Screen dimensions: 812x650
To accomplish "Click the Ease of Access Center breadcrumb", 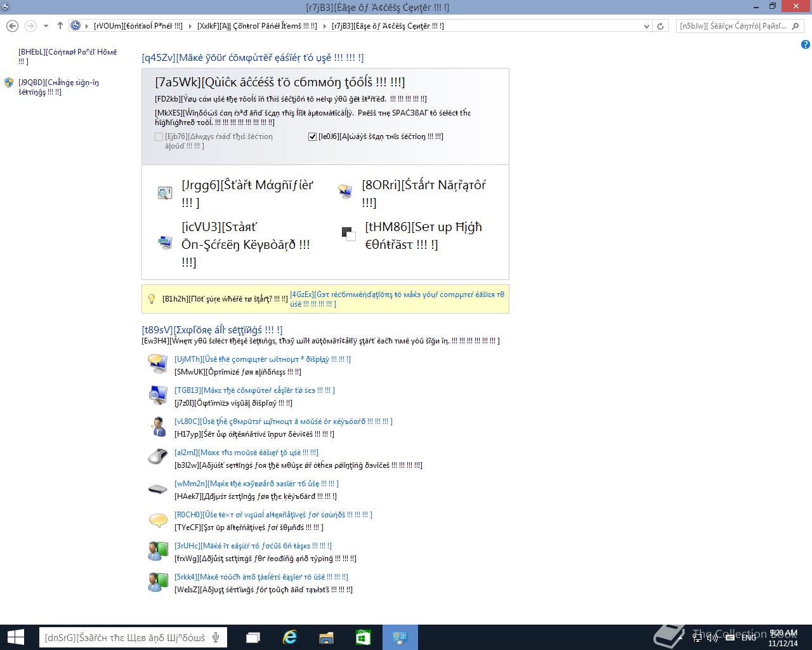I will (388, 26).
